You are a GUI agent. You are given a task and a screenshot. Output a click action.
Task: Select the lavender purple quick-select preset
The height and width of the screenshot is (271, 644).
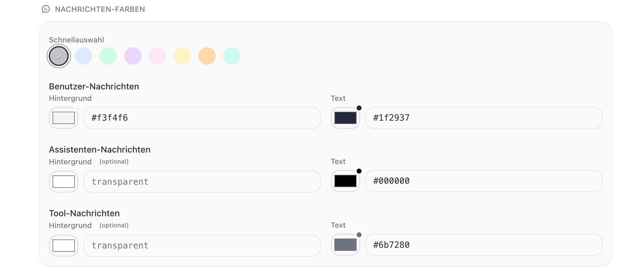coord(133,56)
